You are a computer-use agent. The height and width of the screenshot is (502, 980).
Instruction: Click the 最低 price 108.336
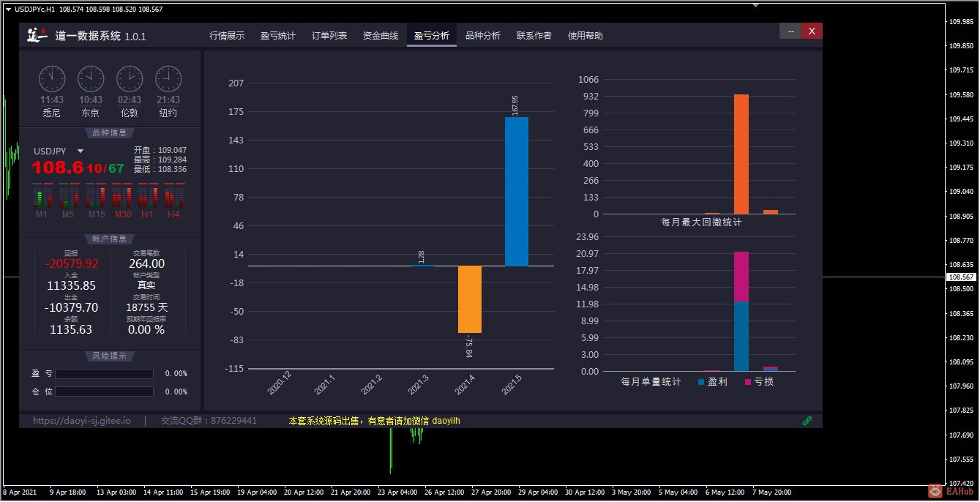coord(172,169)
